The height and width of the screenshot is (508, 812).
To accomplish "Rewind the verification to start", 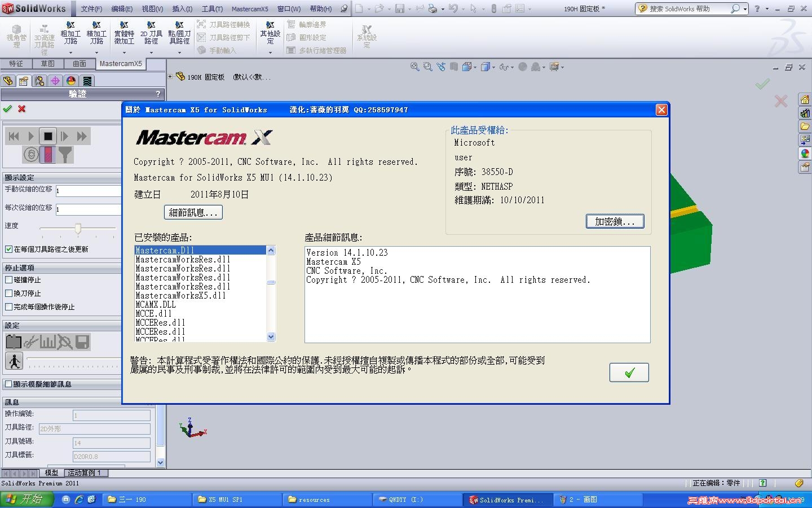I will (14, 136).
